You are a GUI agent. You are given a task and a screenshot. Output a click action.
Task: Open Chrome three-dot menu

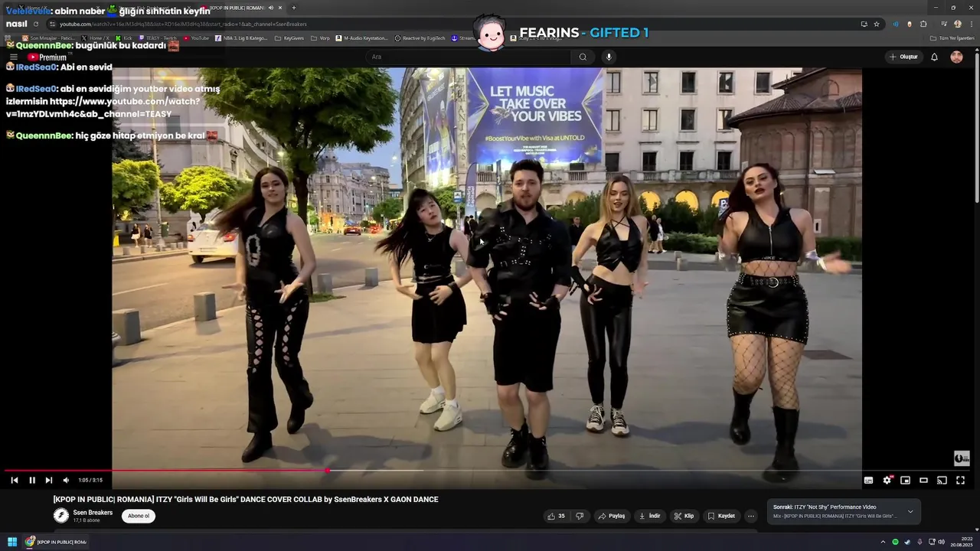(x=970, y=24)
